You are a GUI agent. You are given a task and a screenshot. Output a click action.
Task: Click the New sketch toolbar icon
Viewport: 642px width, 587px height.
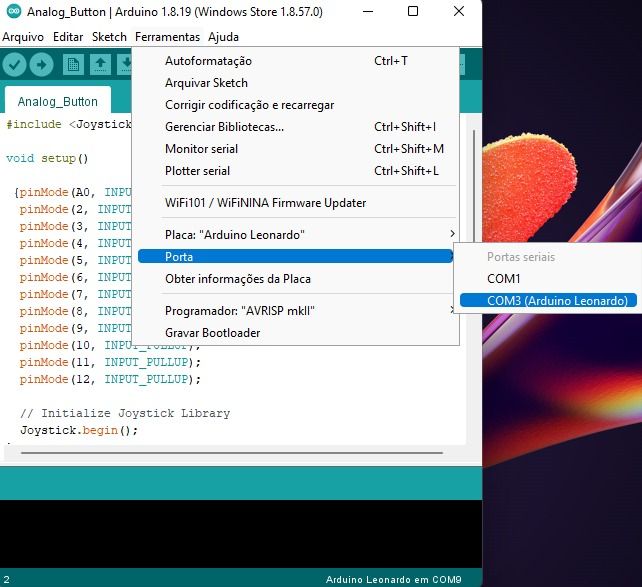click(x=73, y=64)
